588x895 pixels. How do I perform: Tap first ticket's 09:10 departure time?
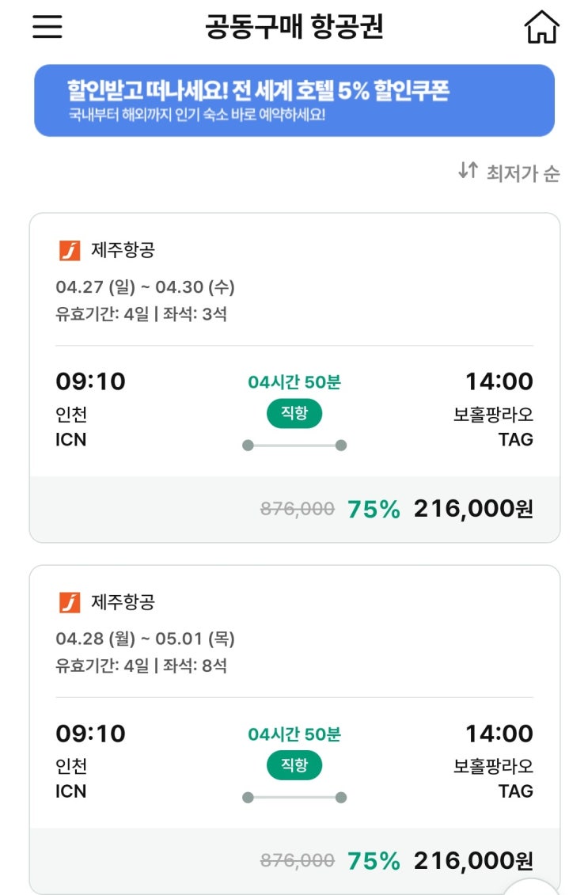[90, 381]
